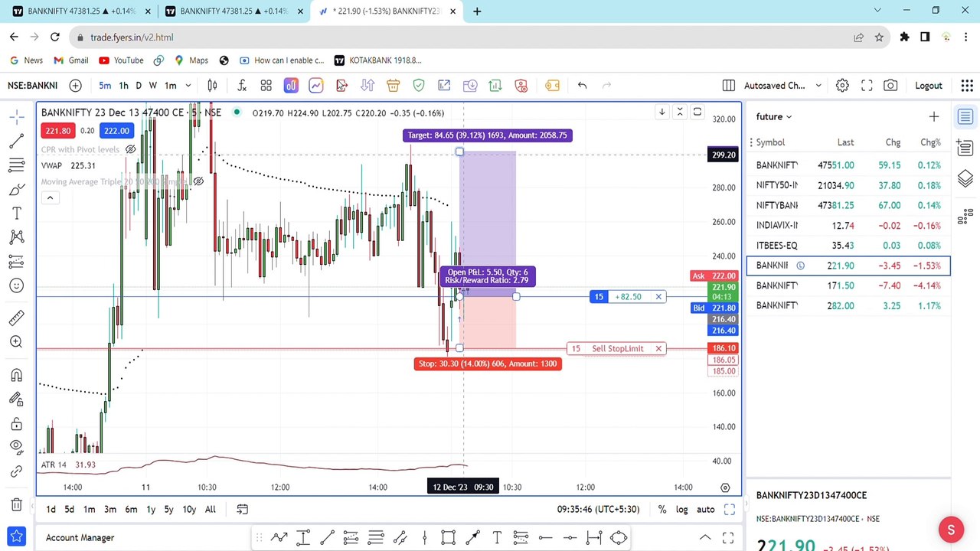Select the 1y date range
The image size is (980, 551).
[x=150, y=510]
